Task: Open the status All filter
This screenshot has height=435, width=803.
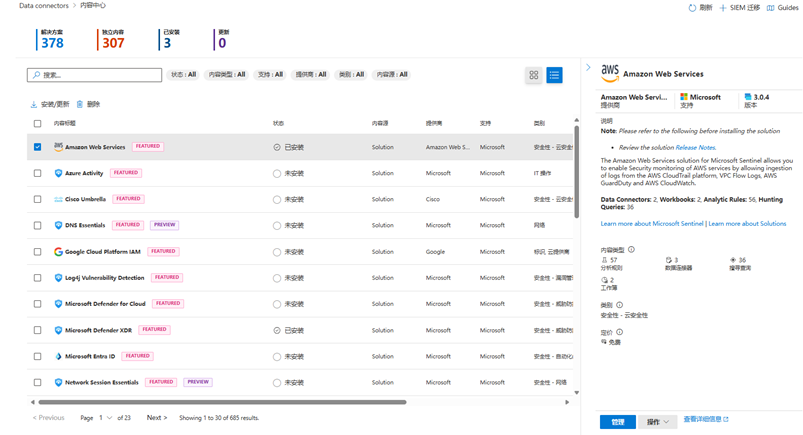Action: coord(183,75)
